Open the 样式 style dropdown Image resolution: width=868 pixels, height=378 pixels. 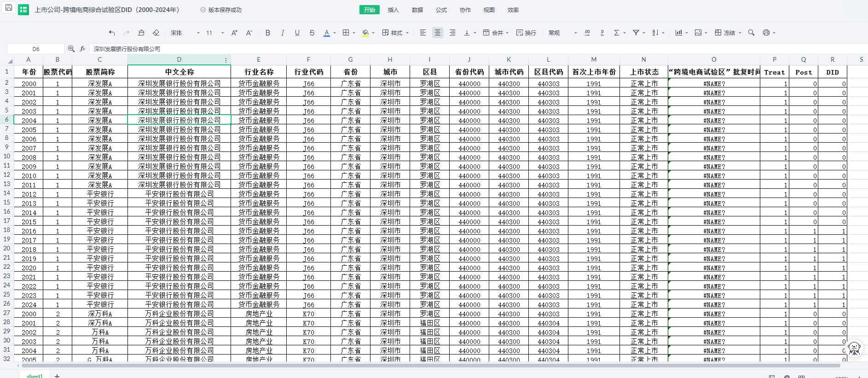point(395,33)
